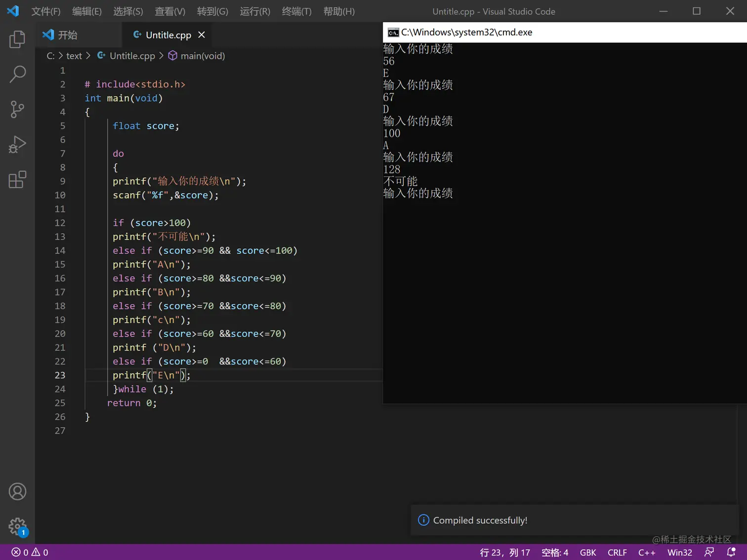Open the Run and Debug view
747x560 pixels.
click(17, 145)
